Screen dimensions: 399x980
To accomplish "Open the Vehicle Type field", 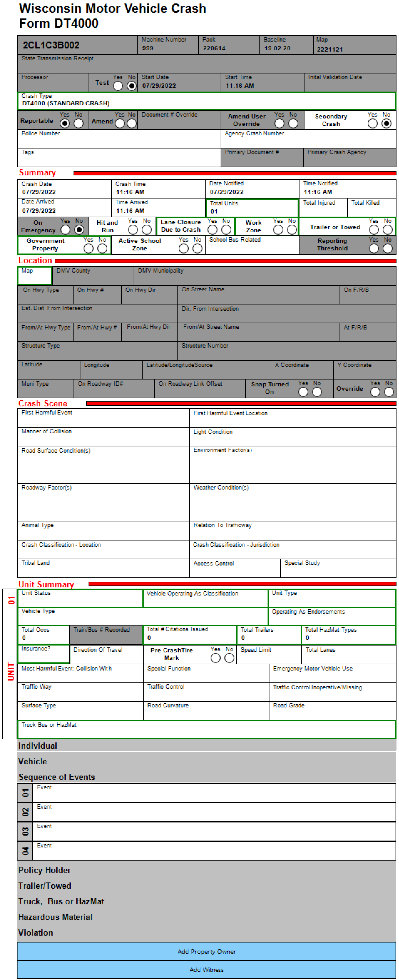I will (x=143, y=616).
